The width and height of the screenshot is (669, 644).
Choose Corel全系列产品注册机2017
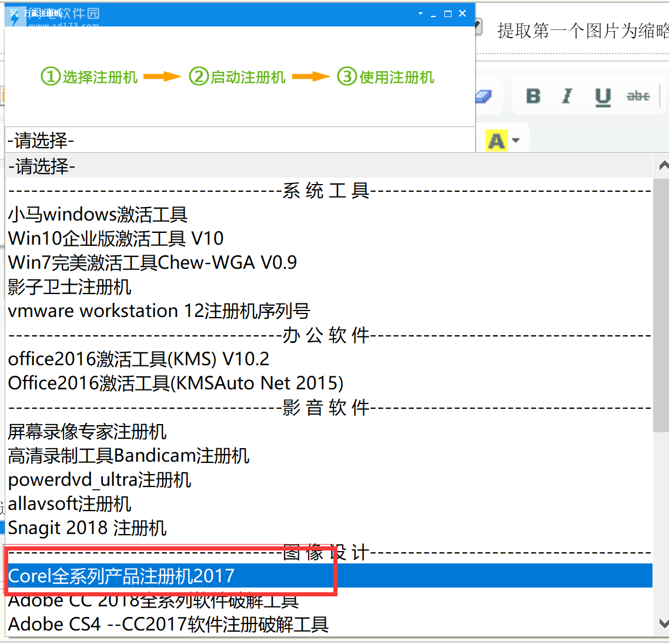pyautogui.click(x=329, y=576)
